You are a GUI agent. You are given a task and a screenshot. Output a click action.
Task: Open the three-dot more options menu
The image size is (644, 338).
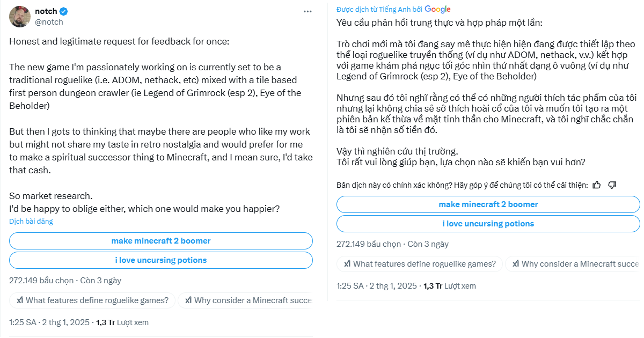(x=308, y=11)
